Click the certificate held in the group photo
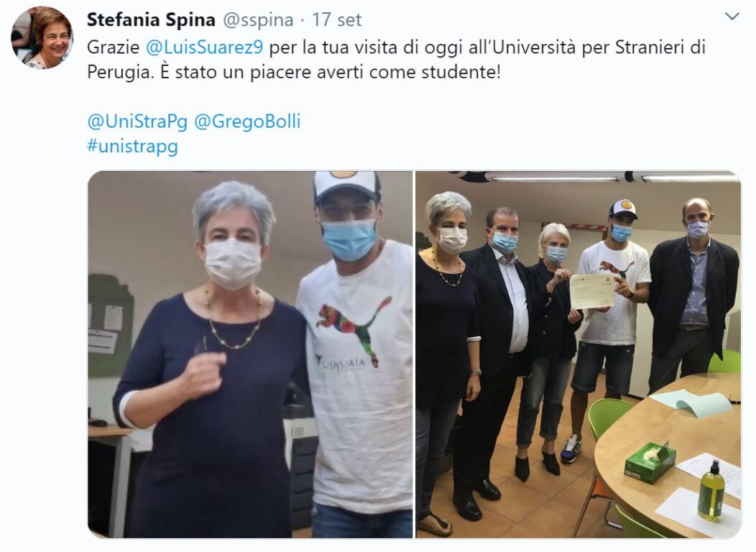Screen dimensions: 756x552 pyautogui.click(x=592, y=292)
